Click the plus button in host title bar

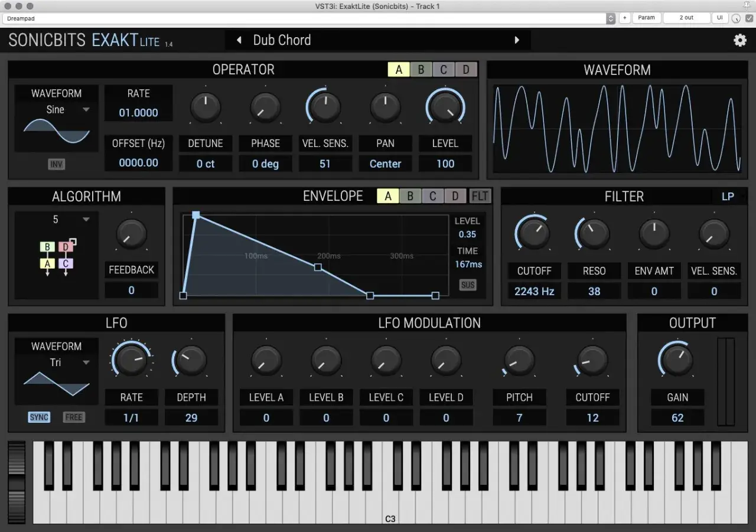pos(625,18)
